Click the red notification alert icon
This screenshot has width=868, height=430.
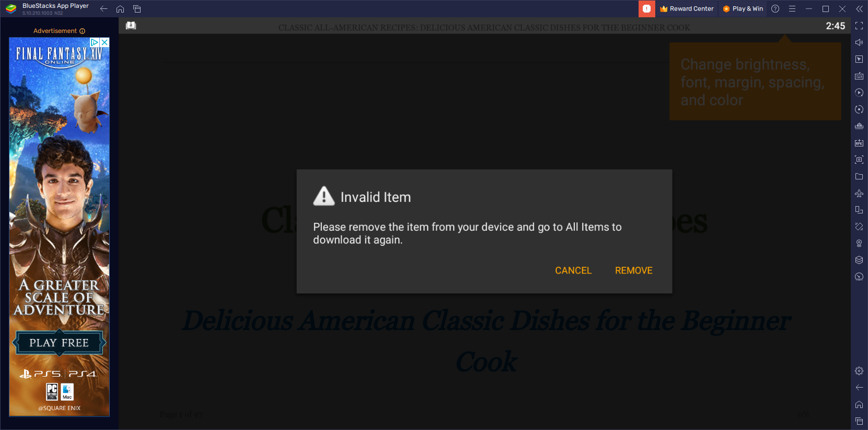click(646, 9)
